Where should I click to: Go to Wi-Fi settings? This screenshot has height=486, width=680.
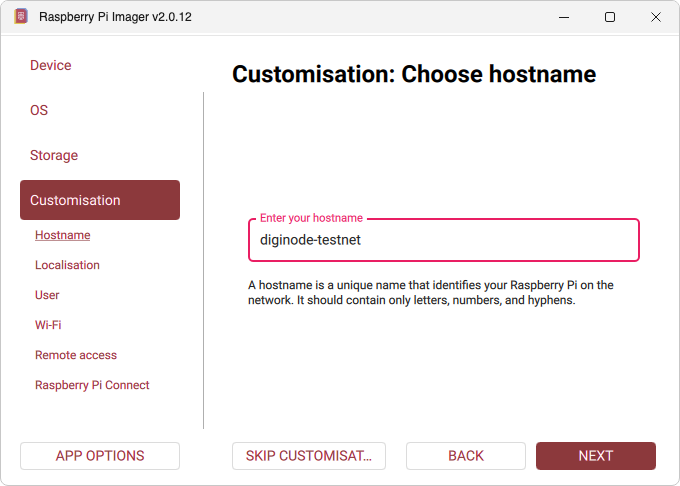tap(48, 325)
